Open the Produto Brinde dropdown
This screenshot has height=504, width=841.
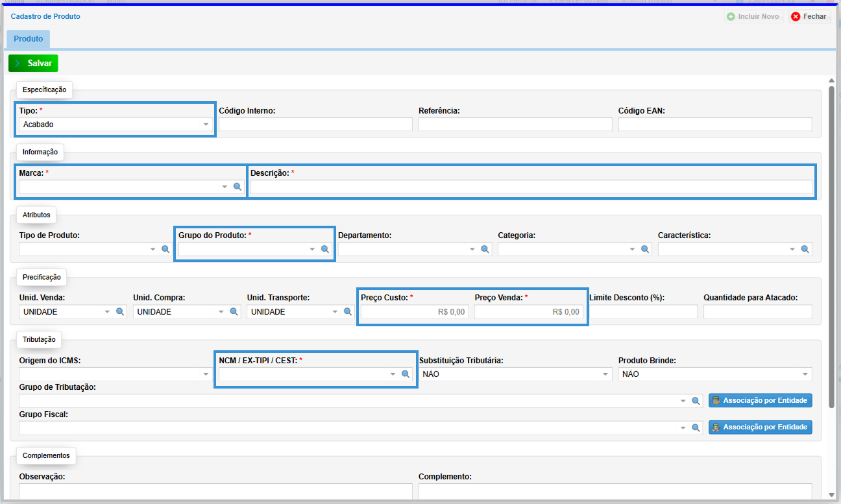[805, 374]
